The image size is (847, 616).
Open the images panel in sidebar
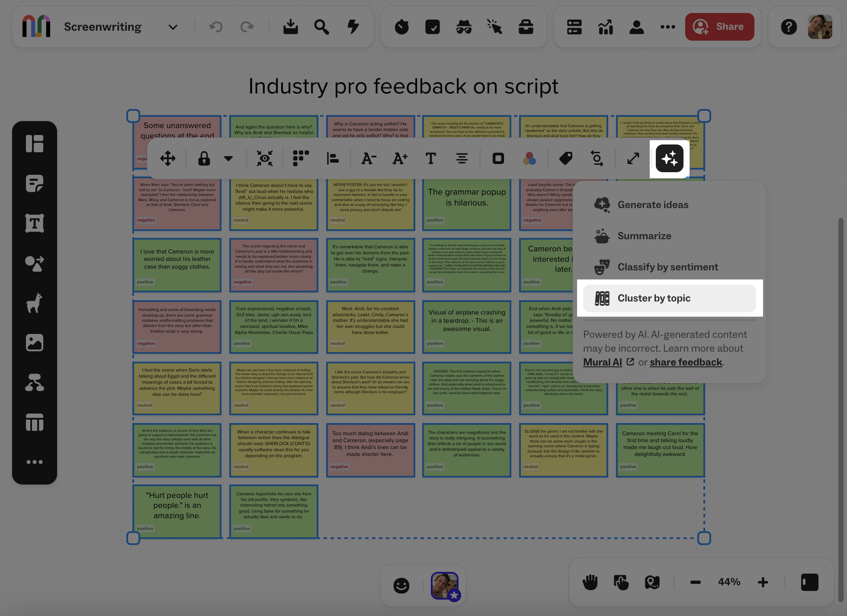pyautogui.click(x=35, y=343)
